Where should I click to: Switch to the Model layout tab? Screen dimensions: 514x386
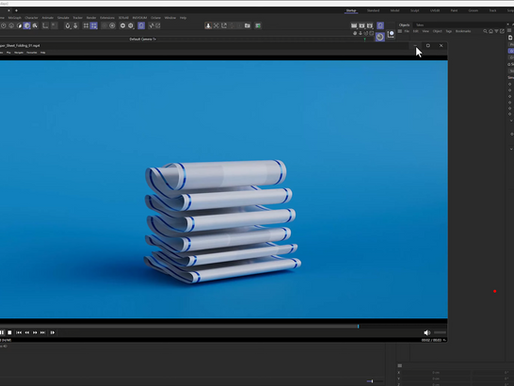395,11
